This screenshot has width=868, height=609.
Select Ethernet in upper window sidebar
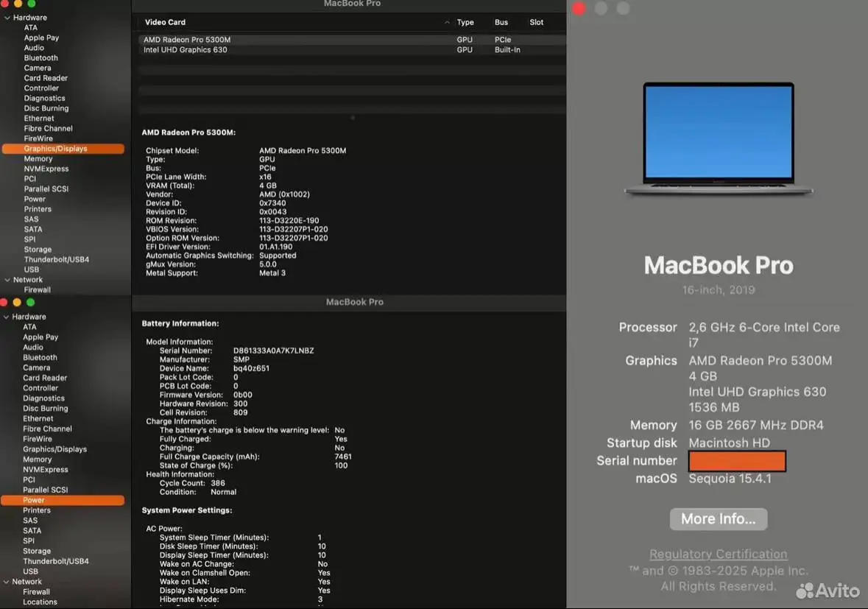39,119
